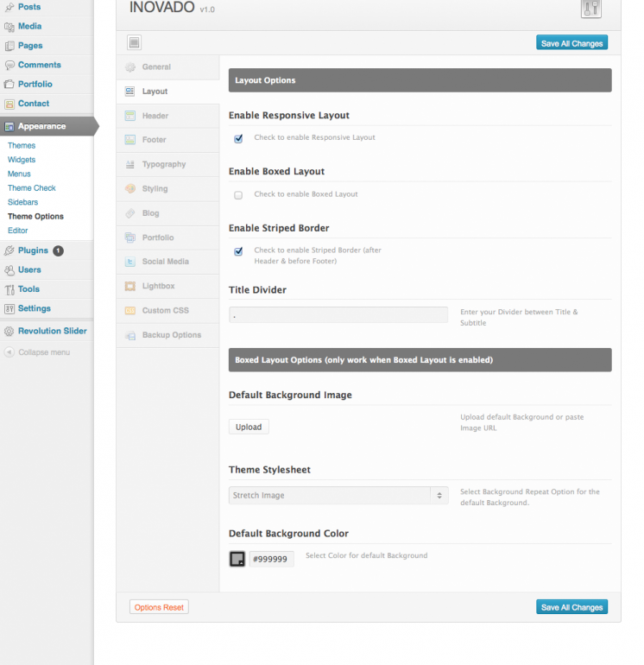Click the Header tab icon
644x665 pixels.
[x=130, y=116]
